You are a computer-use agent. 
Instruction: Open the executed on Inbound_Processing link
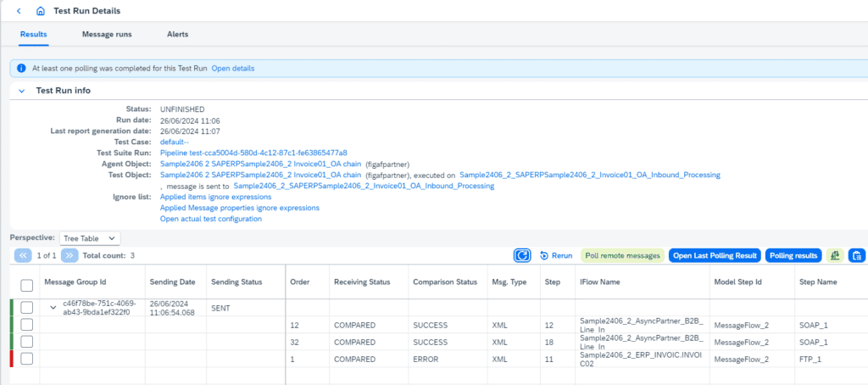tap(590, 175)
